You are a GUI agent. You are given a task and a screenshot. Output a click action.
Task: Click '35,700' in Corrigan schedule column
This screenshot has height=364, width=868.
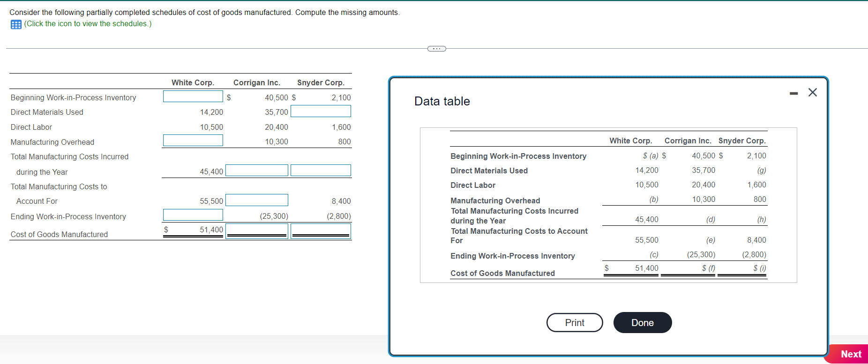[277, 112]
